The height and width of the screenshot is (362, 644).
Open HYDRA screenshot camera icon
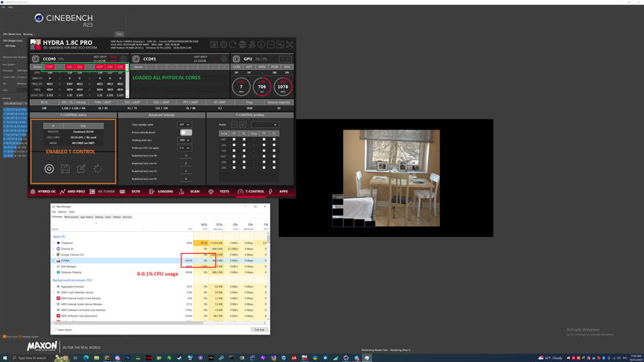[214, 44]
